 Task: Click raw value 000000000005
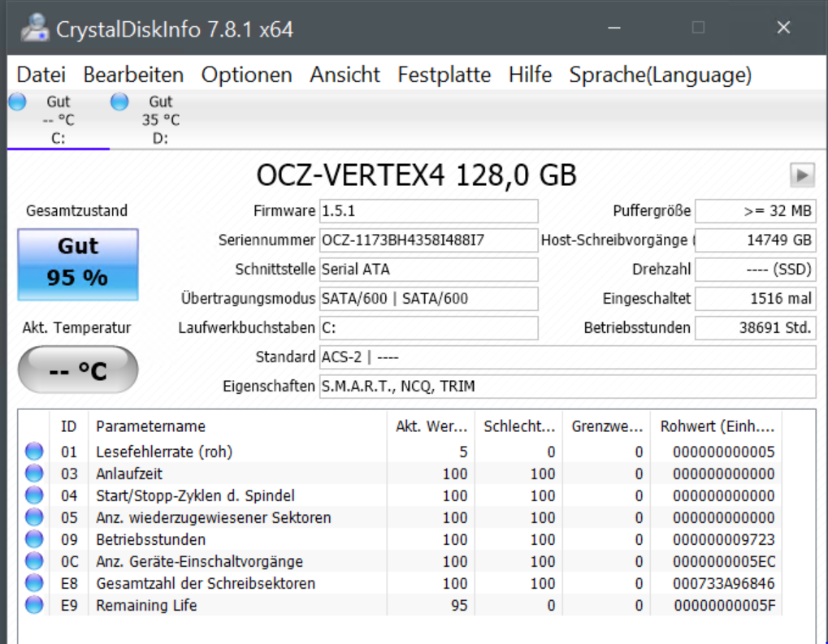[723, 452]
